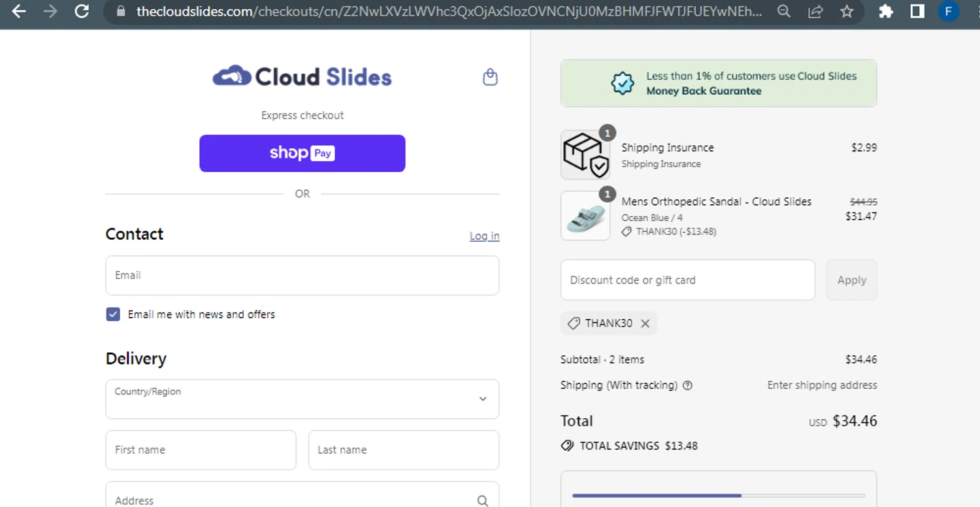This screenshot has width=980, height=507.
Task: Click the browser forward arrow
Action: [50, 11]
